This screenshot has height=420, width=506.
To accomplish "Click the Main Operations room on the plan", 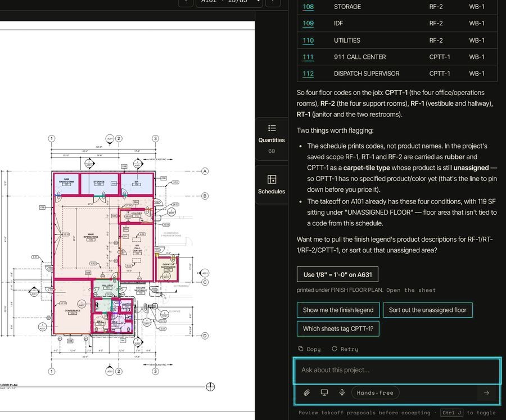I will 85,237.
